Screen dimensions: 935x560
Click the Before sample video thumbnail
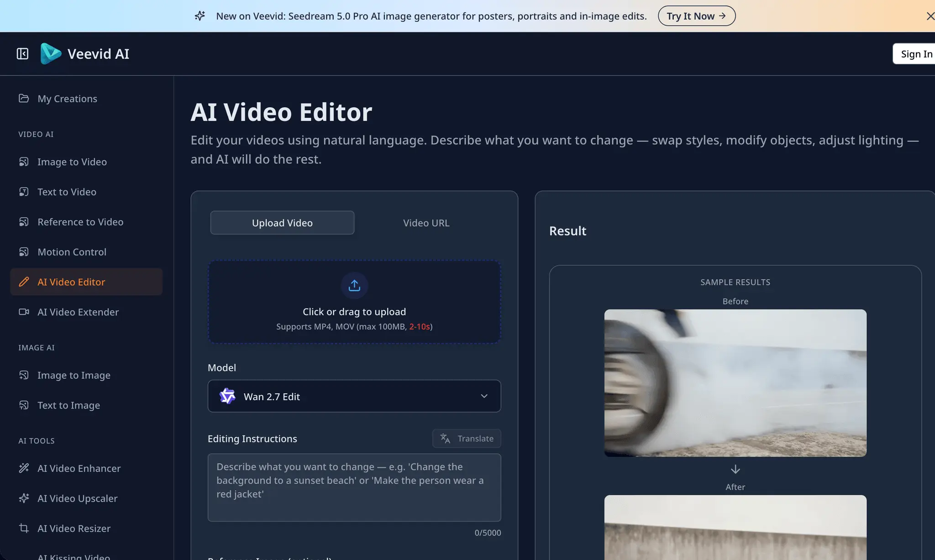click(x=735, y=383)
